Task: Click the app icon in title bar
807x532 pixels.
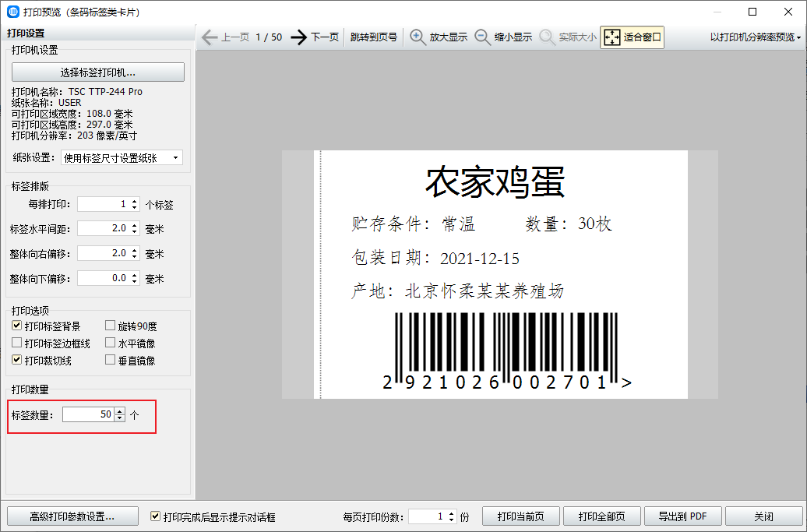Action: click(x=13, y=12)
